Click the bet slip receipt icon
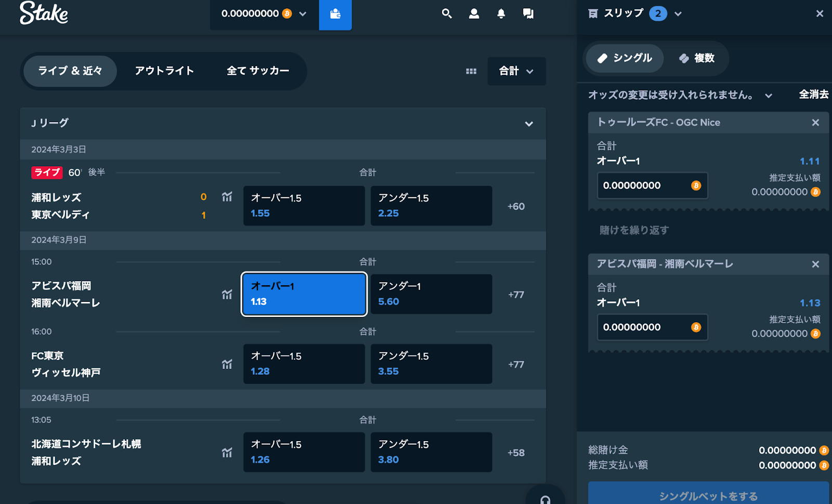This screenshot has height=504, width=832. 593,14
